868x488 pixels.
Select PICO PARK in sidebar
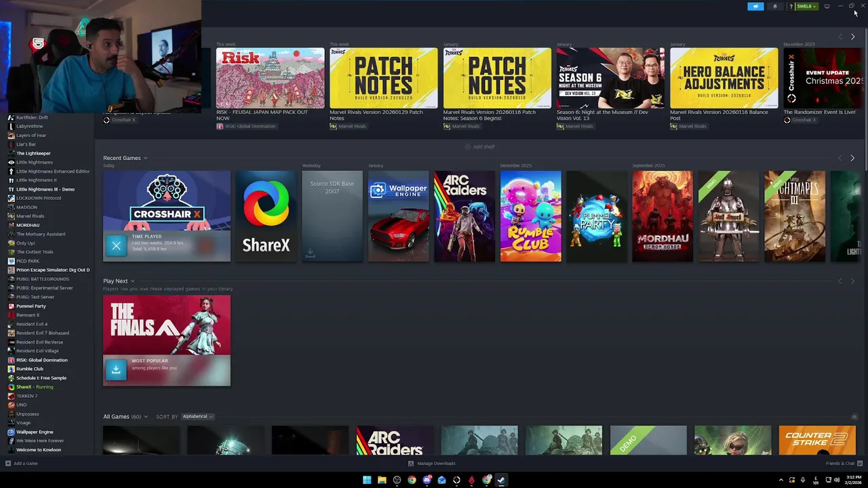(28, 261)
